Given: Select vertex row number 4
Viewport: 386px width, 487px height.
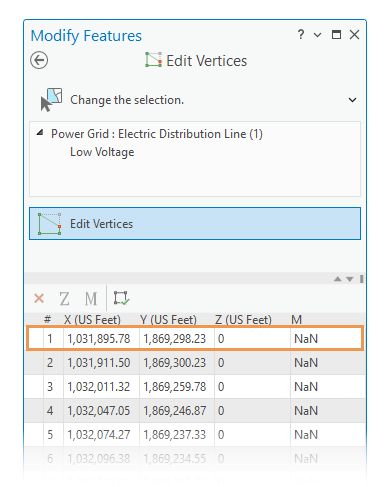Looking at the screenshot, I should coord(50,411).
